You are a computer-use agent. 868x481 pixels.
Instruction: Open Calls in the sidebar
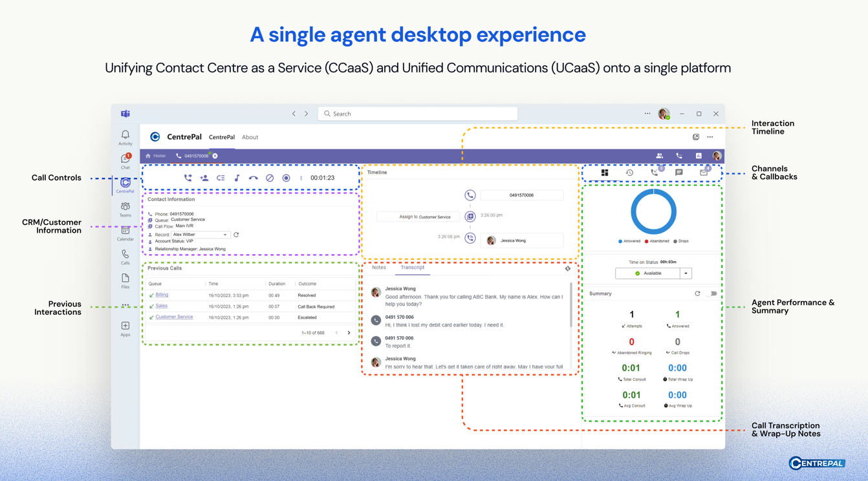[125, 257]
